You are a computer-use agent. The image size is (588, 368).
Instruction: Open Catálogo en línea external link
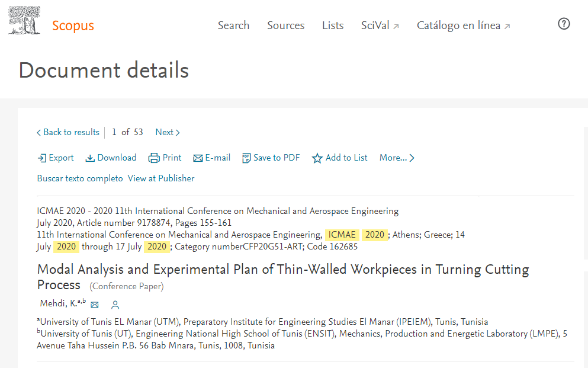point(463,25)
